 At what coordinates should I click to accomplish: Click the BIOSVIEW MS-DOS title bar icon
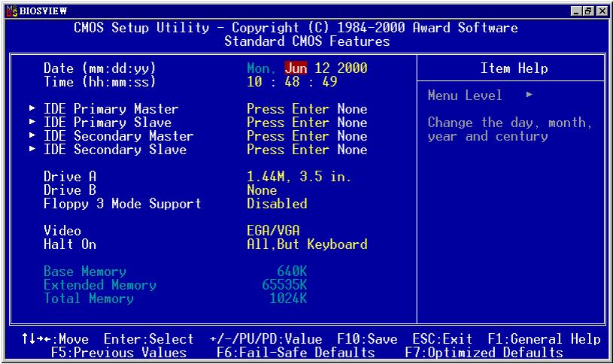coord(12,11)
